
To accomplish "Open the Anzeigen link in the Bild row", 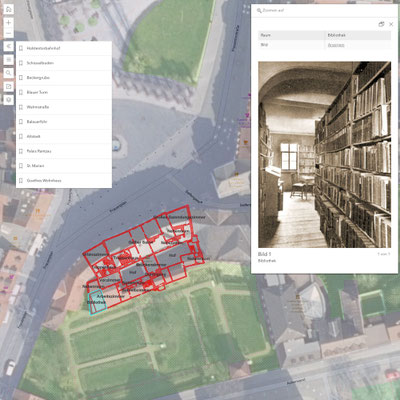I will [x=336, y=45].
